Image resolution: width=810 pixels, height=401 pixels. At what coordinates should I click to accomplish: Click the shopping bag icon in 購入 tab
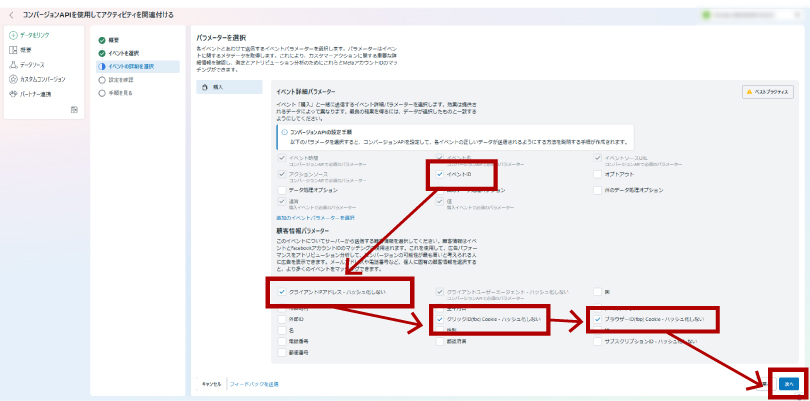pyautogui.click(x=205, y=87)
